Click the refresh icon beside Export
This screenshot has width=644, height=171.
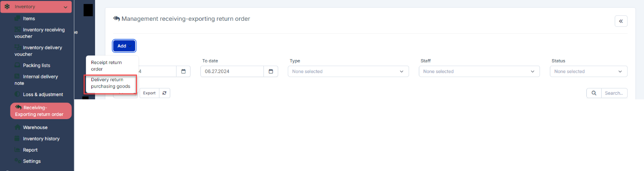tap(164, 93)
